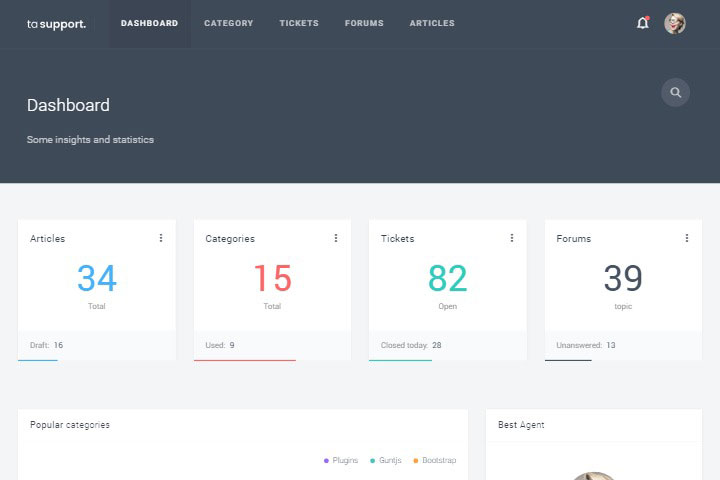
Task: Click the red Categories used progress bar
Action: tap(245, 360)
